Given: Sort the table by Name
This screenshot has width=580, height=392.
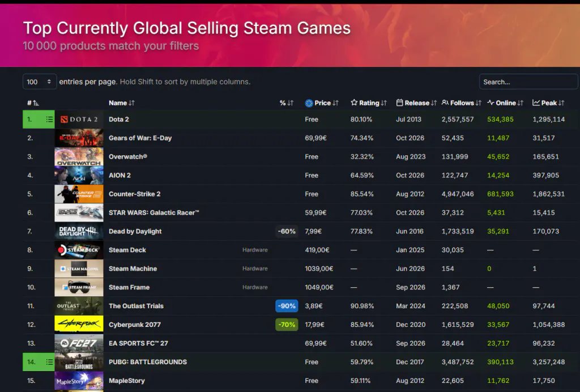Looking at the screenshot, I should pyautogui.click(x=122, y=103).
